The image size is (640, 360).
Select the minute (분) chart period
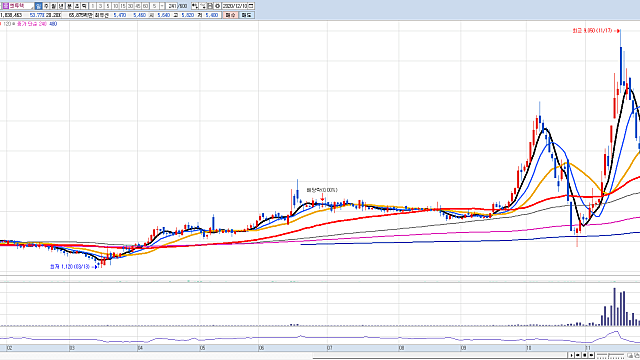(x=69, y=6)
